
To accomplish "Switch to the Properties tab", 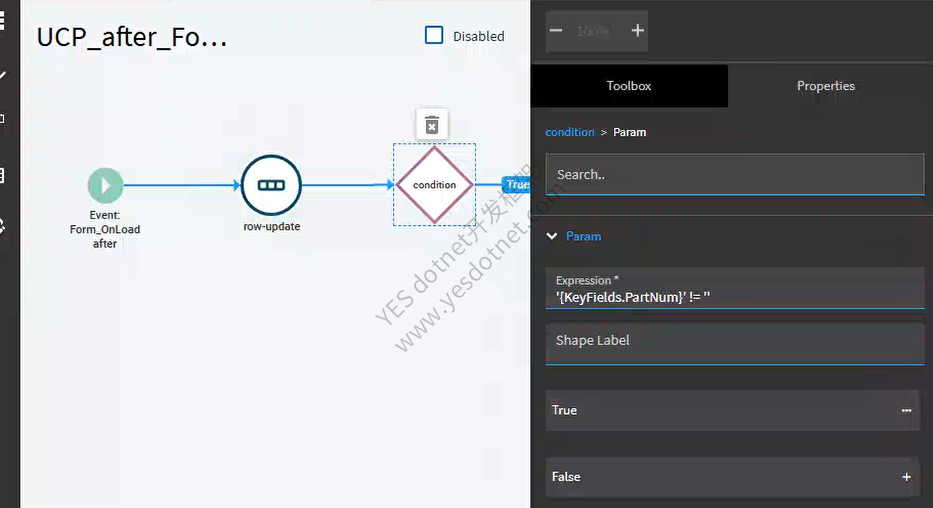I will [x=826, y=86].
